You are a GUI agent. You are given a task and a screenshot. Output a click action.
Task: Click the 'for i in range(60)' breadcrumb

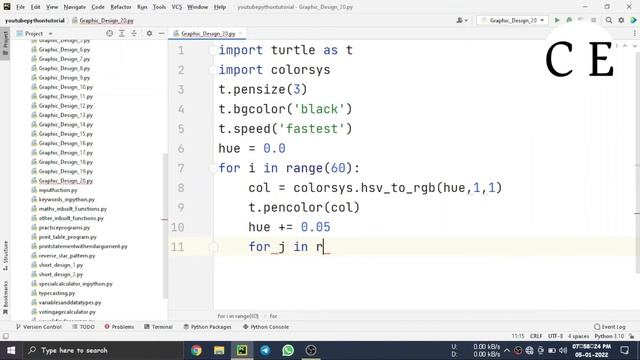238,316
